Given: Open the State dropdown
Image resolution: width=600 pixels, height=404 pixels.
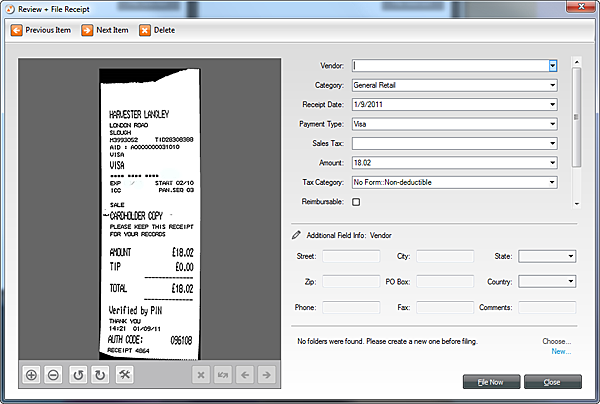Looking at the screenshot, I should tap(547, 256).
